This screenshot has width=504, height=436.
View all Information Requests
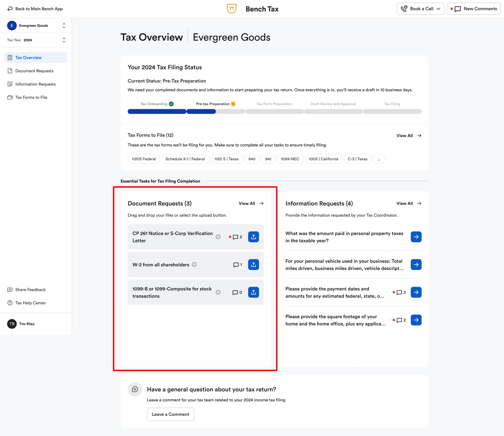click(409, 203)
